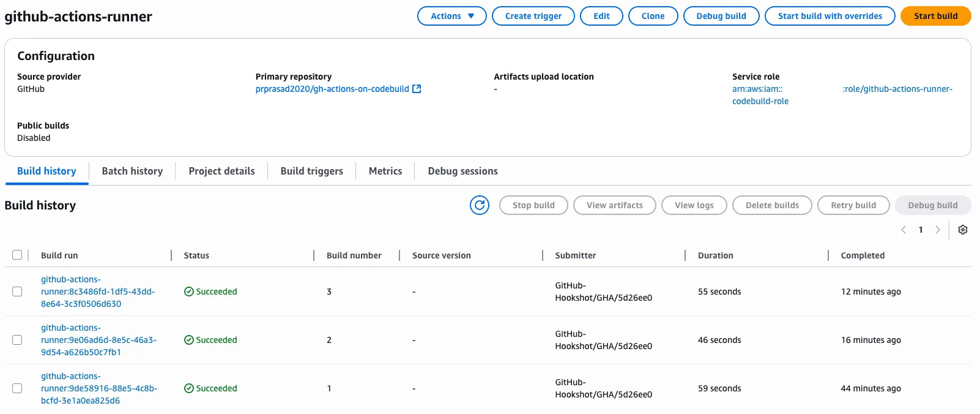Viewport: 980px width, 414px height.
Task: Sort by Status column header
Action: click(196, 255)
